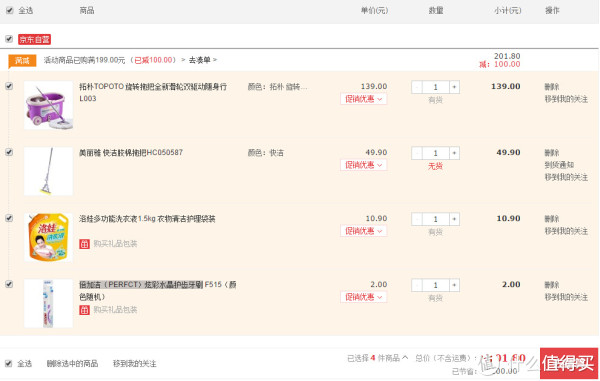Delete the 洛娃 detergent via 删除

(x=552, y=219)
